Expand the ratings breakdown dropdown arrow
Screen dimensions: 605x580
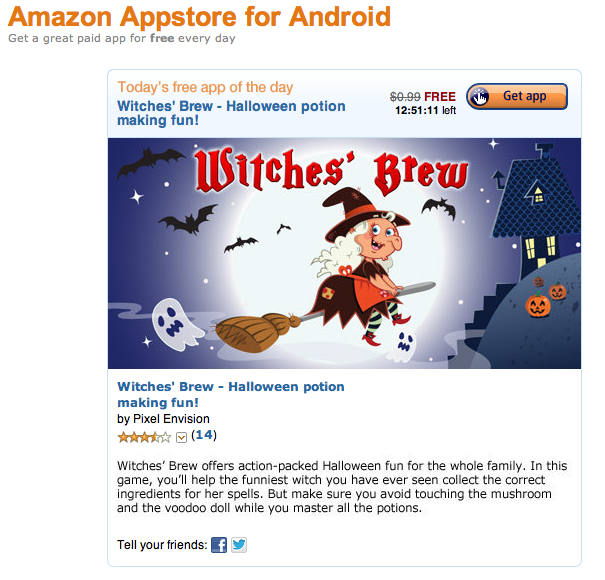[x=181, y=437]
